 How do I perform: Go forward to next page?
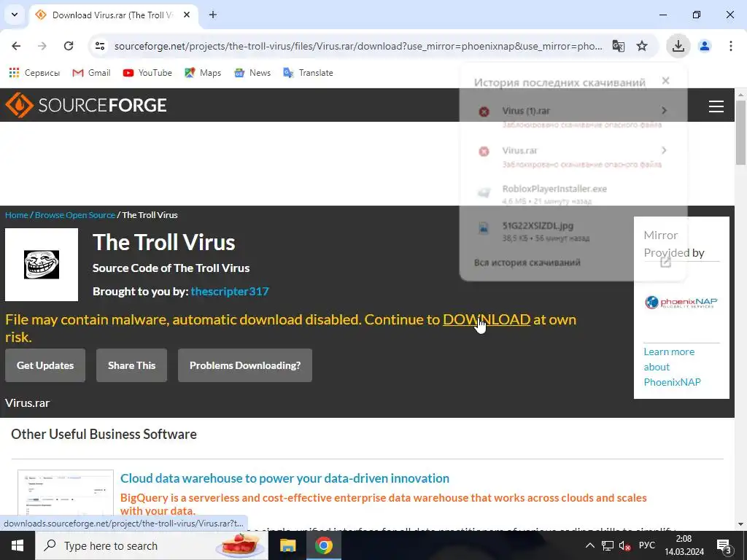tap(42, 46)
